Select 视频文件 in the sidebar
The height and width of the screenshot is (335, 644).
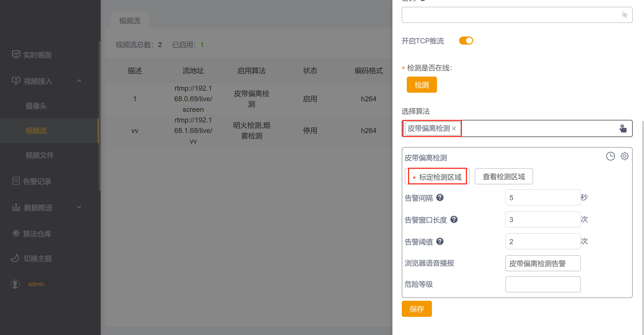coord(39,155)
